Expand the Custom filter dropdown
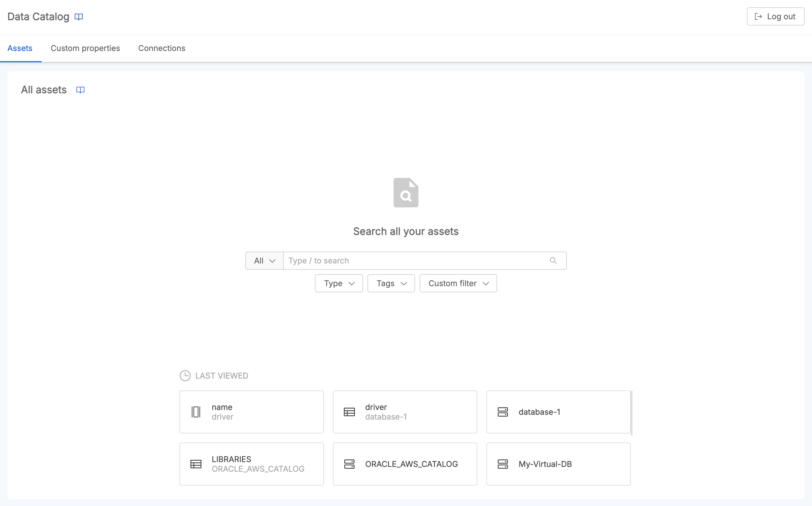Image resolution: width=812 pixels, height=506 pixels. point(458,283)
